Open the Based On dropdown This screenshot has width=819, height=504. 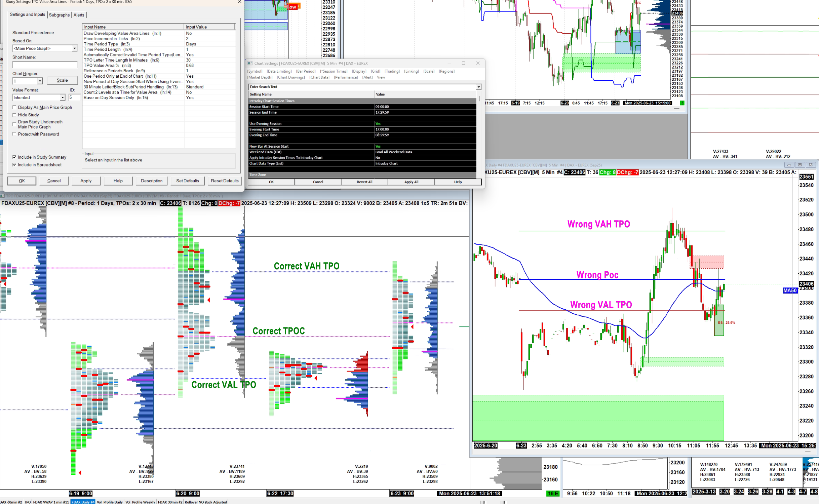tap(74, 48)
